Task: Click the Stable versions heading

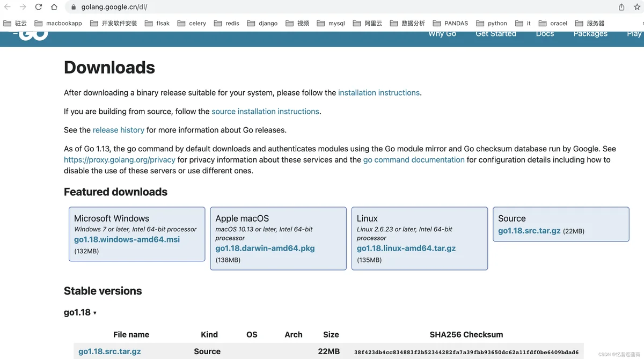Action: pos(103,291)
